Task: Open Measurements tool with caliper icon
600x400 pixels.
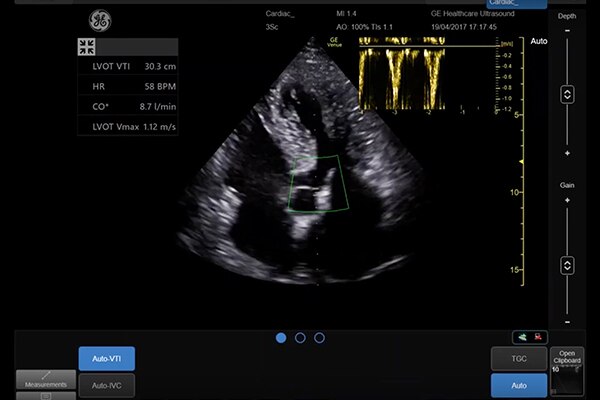Action: coord(46,378)
